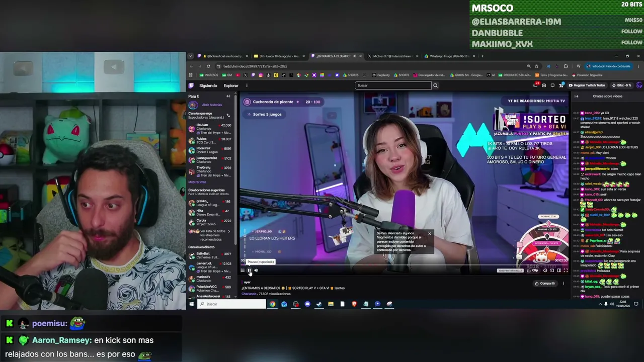Go to the Twitch home logo

coord(191,85)
